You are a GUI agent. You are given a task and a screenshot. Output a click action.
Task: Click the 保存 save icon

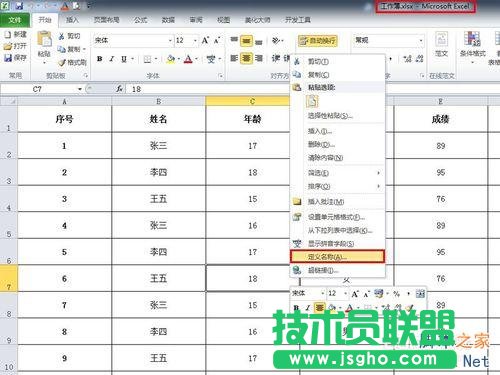point(8,58)
